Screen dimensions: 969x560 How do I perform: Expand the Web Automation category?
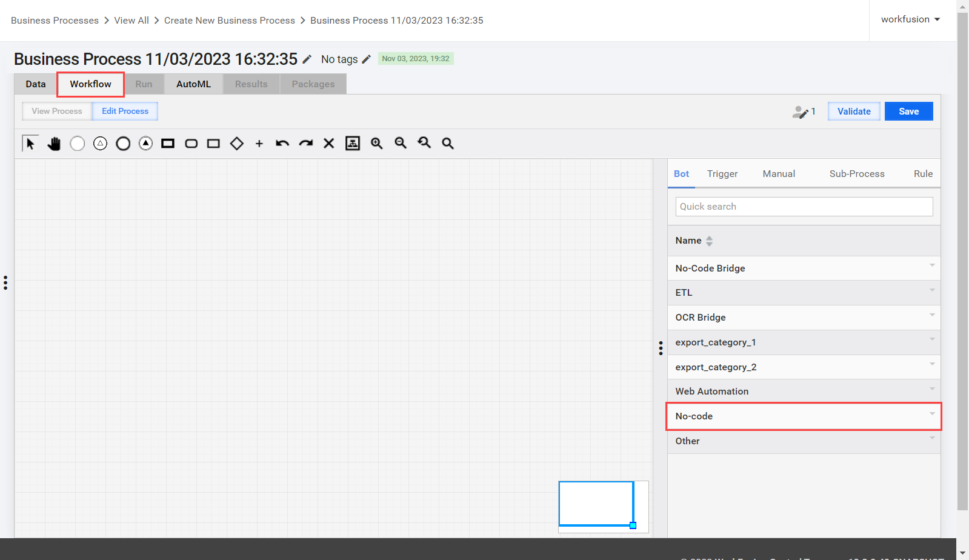(x=804, y=392)
